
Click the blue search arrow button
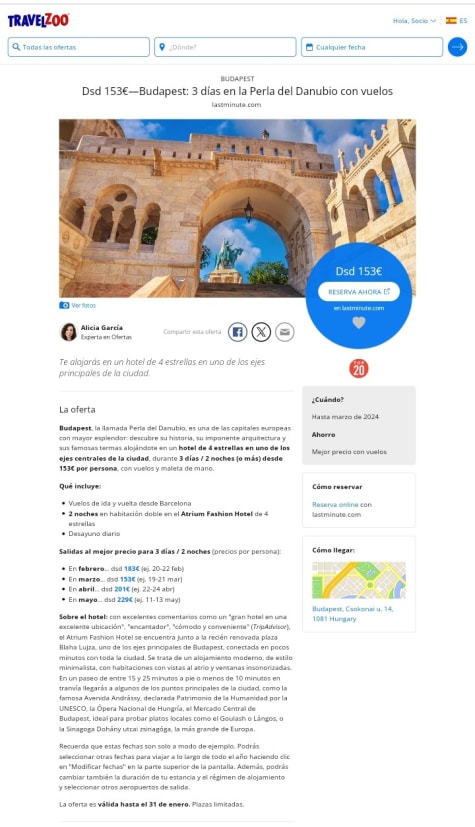click(458, 47)
